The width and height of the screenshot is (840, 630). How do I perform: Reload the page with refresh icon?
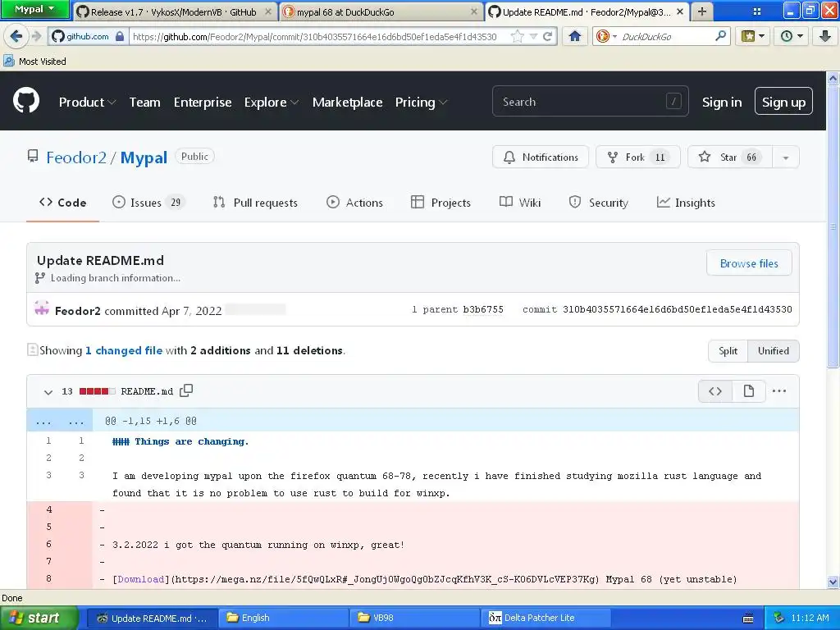(547, 36)
